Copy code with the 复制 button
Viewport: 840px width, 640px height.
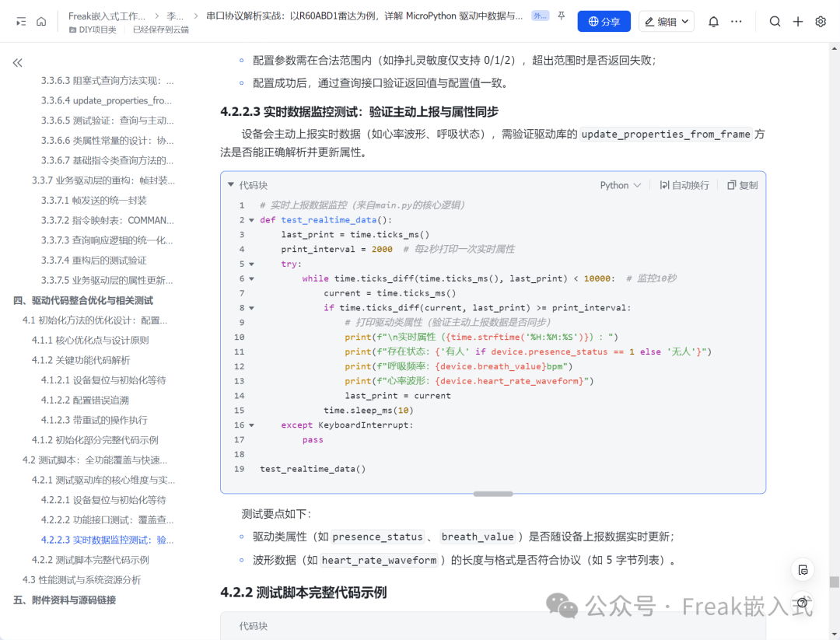click(x=743, y=185)
